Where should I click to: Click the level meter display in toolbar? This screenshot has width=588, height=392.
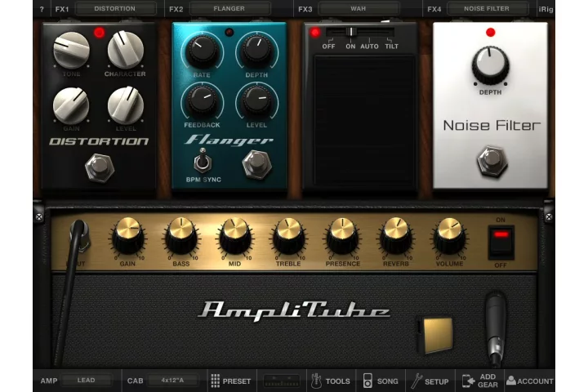(282, 381)
